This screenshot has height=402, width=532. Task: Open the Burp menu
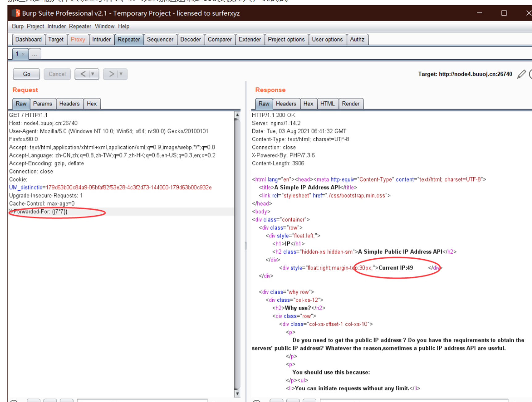click(x=18, y=26)
